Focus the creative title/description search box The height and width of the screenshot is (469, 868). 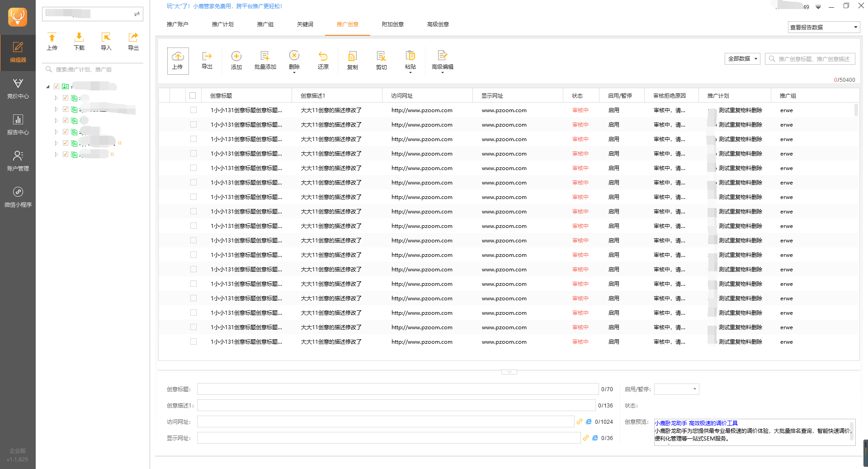810,59
